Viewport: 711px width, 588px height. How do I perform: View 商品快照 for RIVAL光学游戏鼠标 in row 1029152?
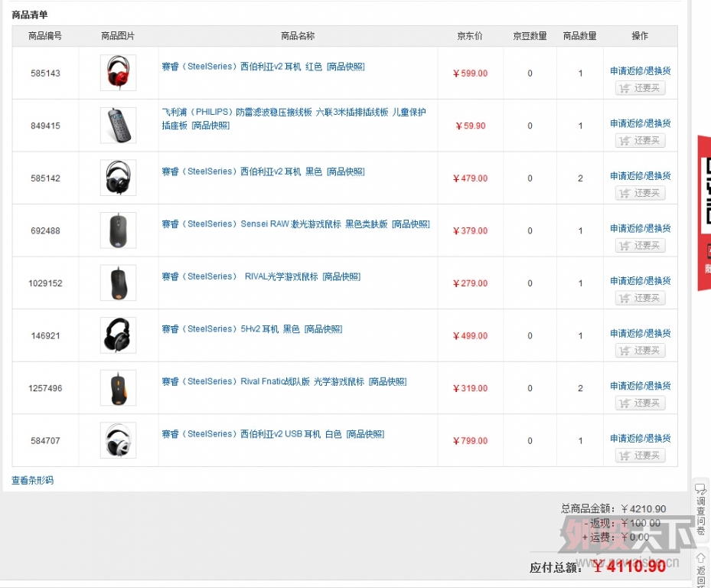click(341, 276)
